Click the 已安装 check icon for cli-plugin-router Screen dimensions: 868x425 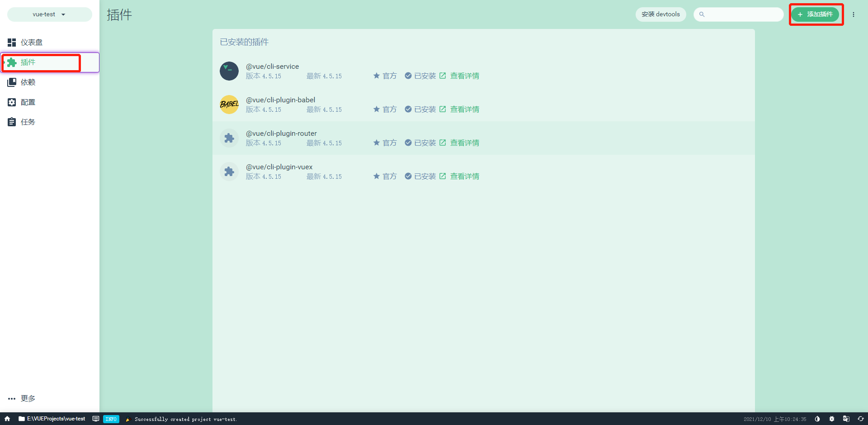point(408,143)
